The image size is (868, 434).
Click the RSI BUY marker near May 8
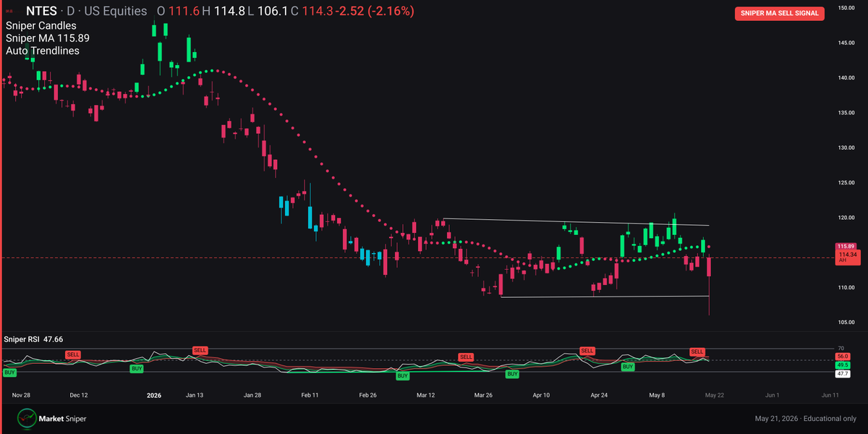[628, 367]
